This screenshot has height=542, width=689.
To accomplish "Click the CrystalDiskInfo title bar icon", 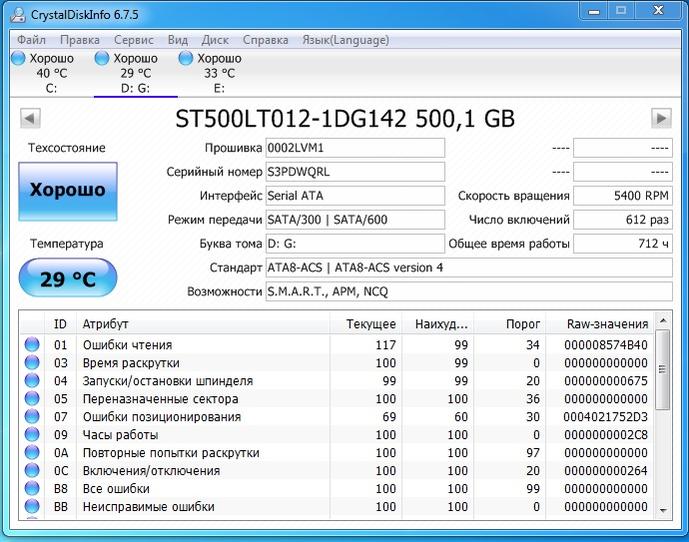I will tap(18, 15).
